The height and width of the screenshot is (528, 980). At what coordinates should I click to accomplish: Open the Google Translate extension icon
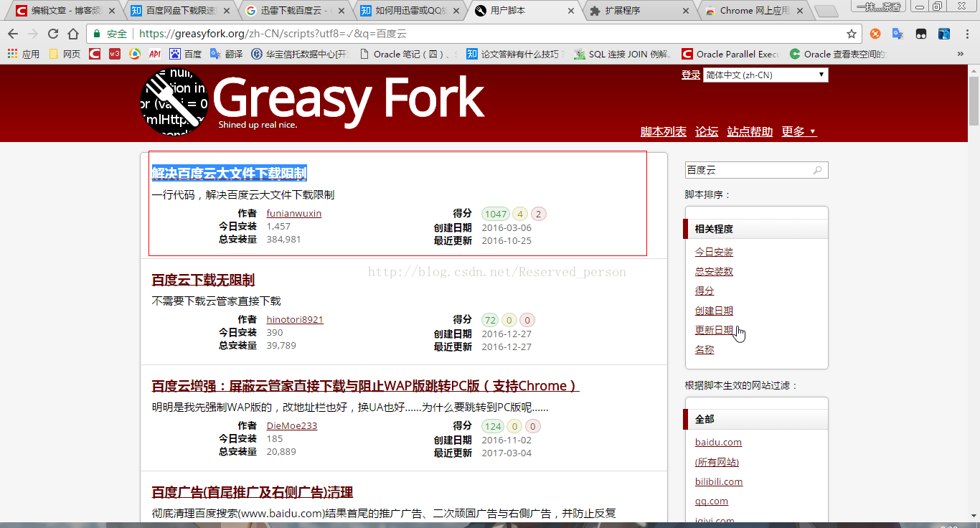(x=897, y=34)
